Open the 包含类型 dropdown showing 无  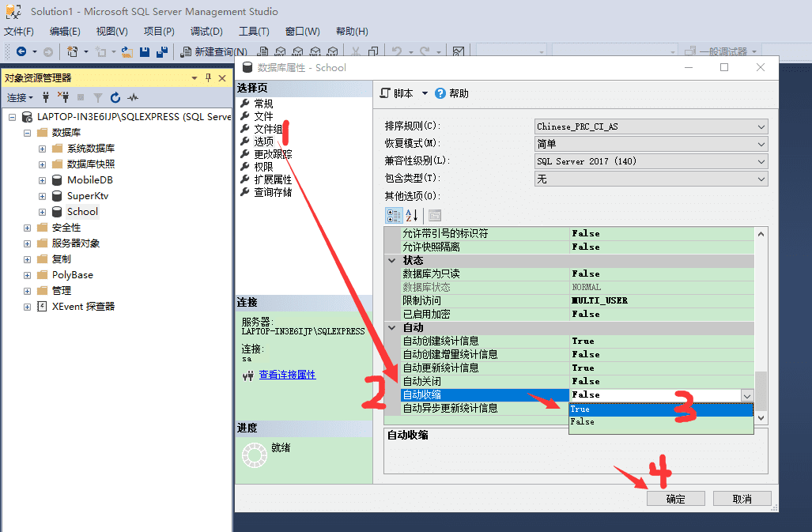pyautogui.click(x=651, y=179)
